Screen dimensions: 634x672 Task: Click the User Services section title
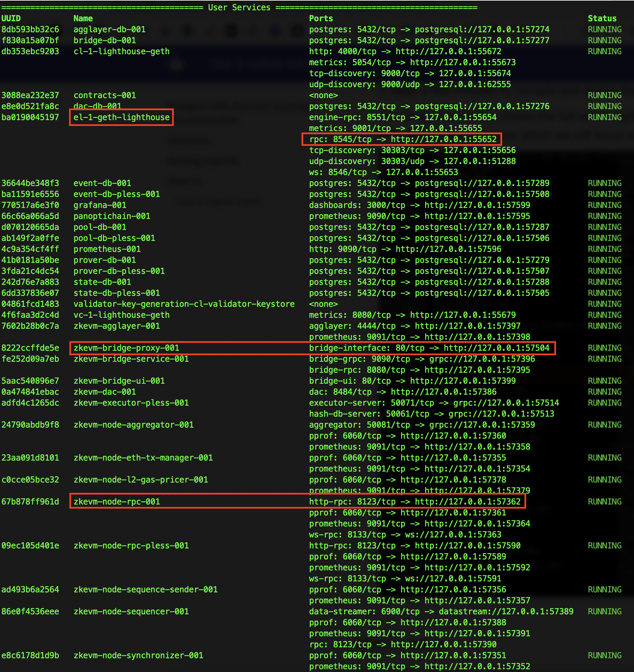(239, 8)
